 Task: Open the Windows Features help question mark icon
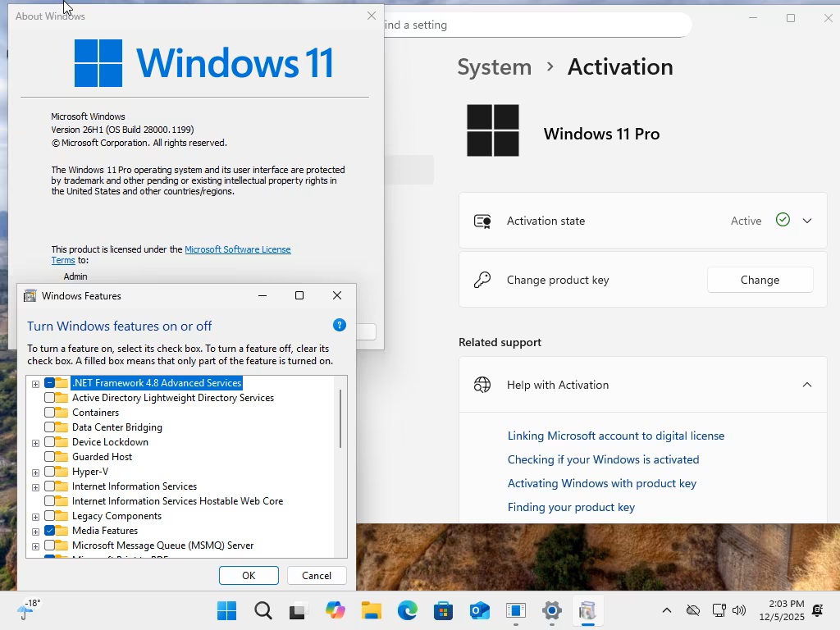(339, 325)
